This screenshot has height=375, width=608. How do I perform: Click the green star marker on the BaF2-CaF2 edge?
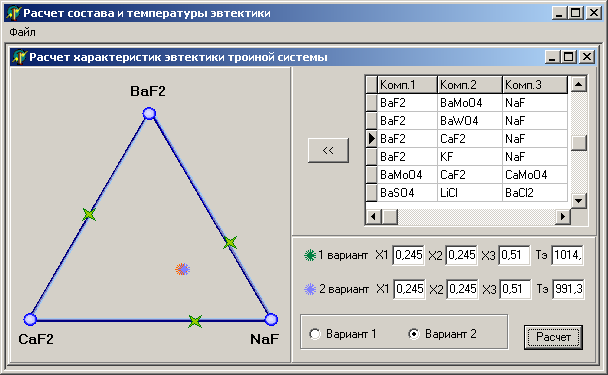89,214
